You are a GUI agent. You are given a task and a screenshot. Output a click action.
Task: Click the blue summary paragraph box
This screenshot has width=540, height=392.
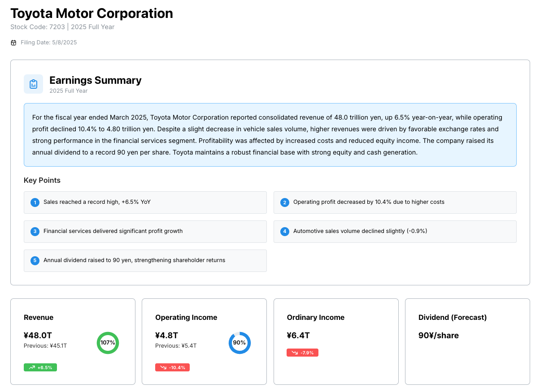click(270, 135)
